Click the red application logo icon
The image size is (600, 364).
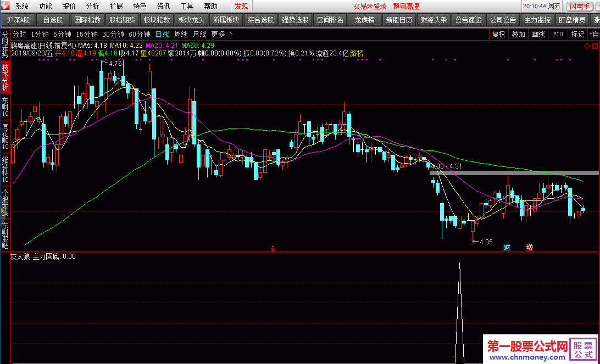pyautogui.click(x=5, y=5)
